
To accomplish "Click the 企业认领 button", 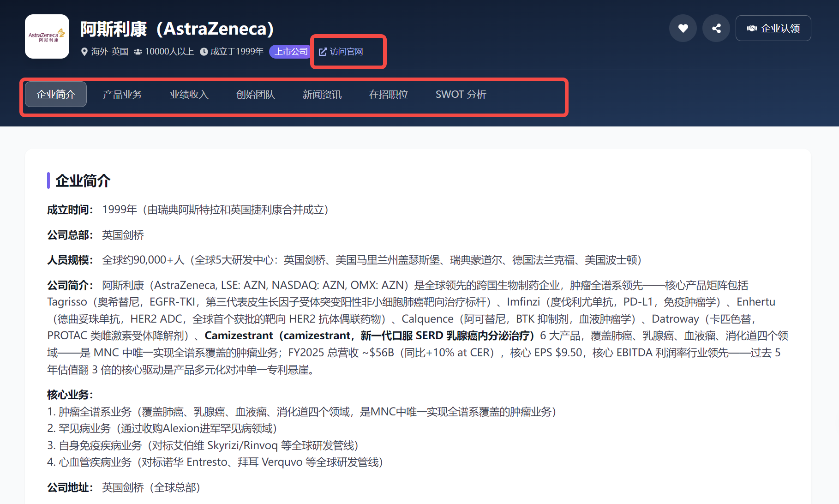I will pyautogui.click(x=773, y=28).
